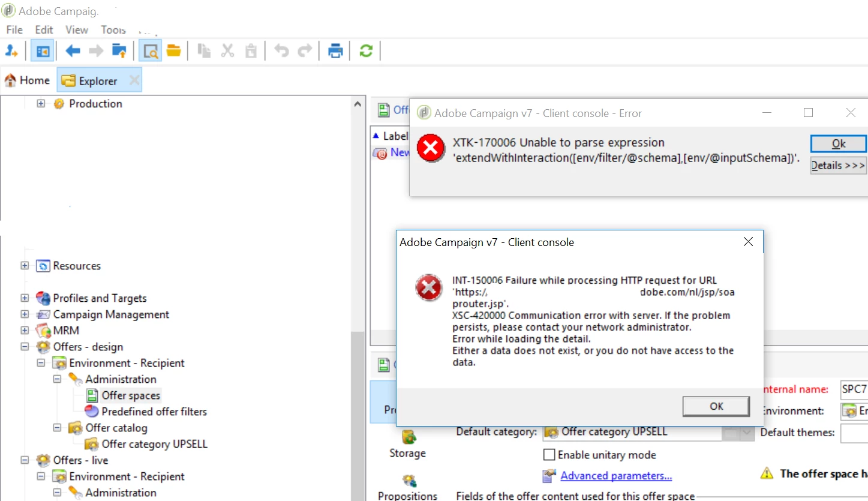Open the Tools menu
868x501 pixels.
[x=113, y=29]
